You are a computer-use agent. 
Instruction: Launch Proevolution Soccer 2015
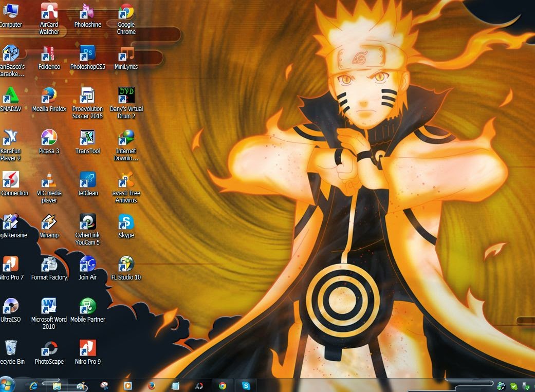point(88,103)
